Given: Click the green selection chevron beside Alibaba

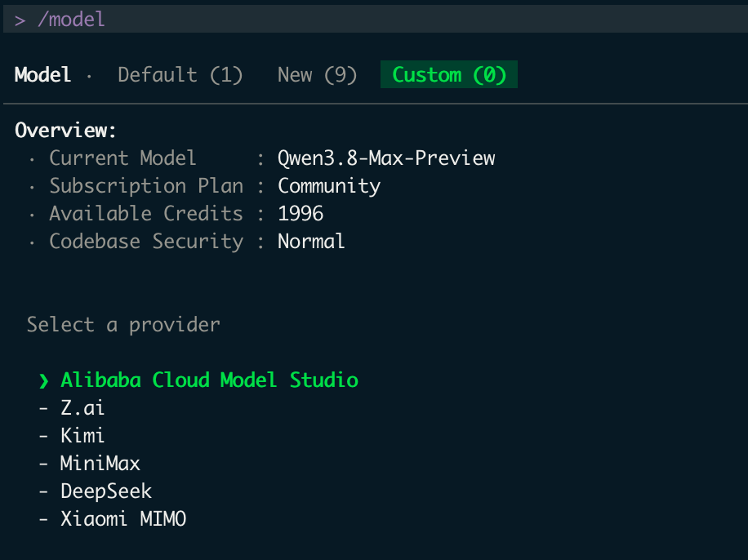Looking at the screenshot, I should 43,380.
